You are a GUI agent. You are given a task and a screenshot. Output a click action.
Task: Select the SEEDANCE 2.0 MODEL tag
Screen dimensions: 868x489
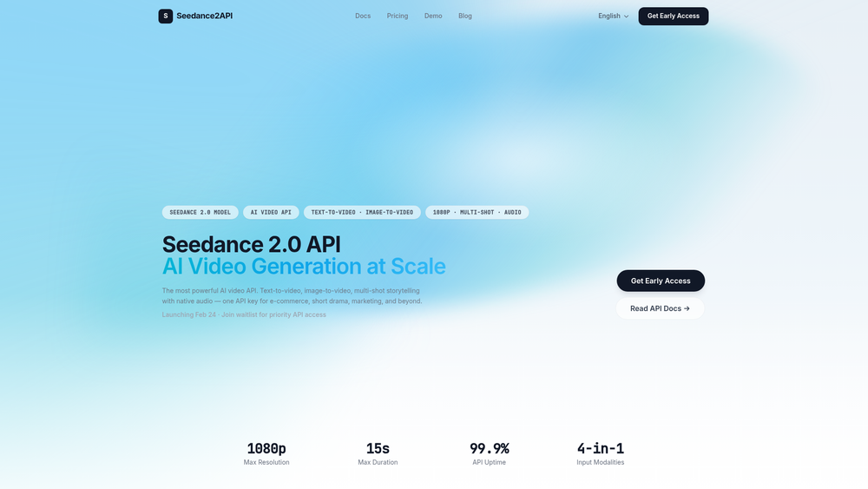200,212
